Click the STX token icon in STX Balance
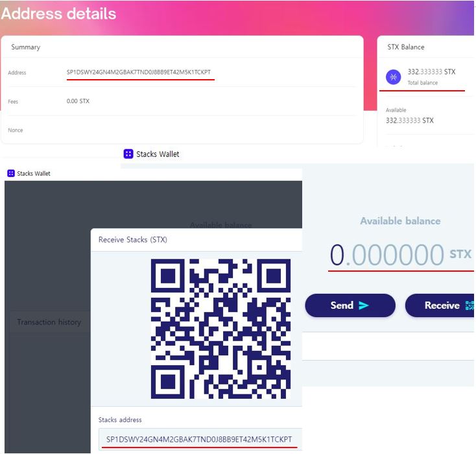Image resolution: width=476 pixels, height=454 pixels. tap(393, 77)
